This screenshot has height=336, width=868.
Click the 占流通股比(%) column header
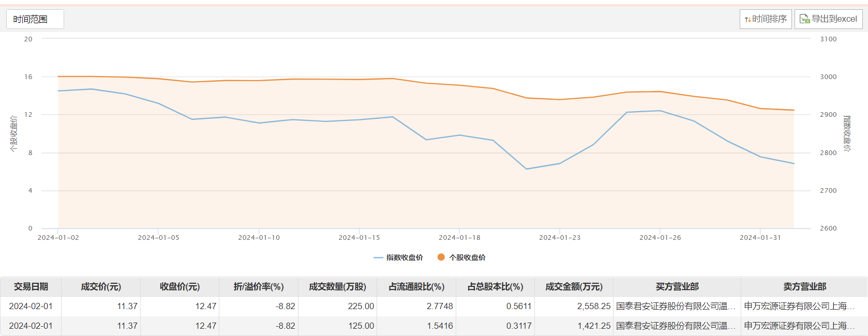(x=416, y=286)
